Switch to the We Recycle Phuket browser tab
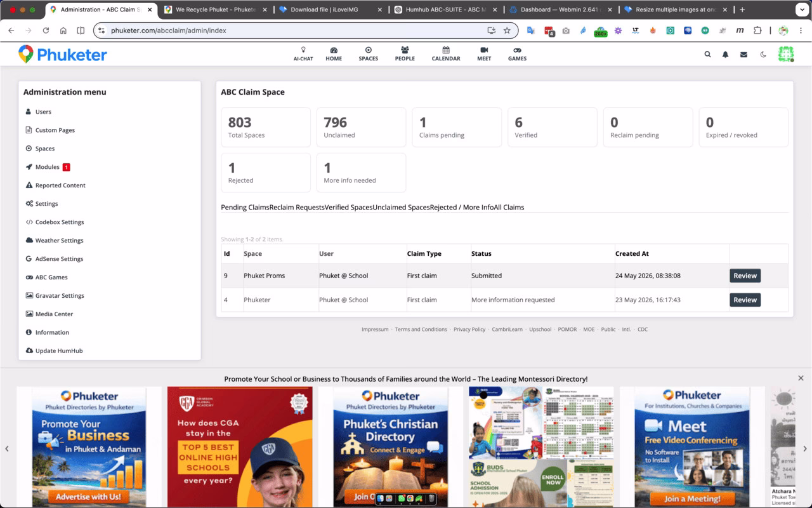Image resolution: width=812 pixels, height=508 pixels. (215, 10)
